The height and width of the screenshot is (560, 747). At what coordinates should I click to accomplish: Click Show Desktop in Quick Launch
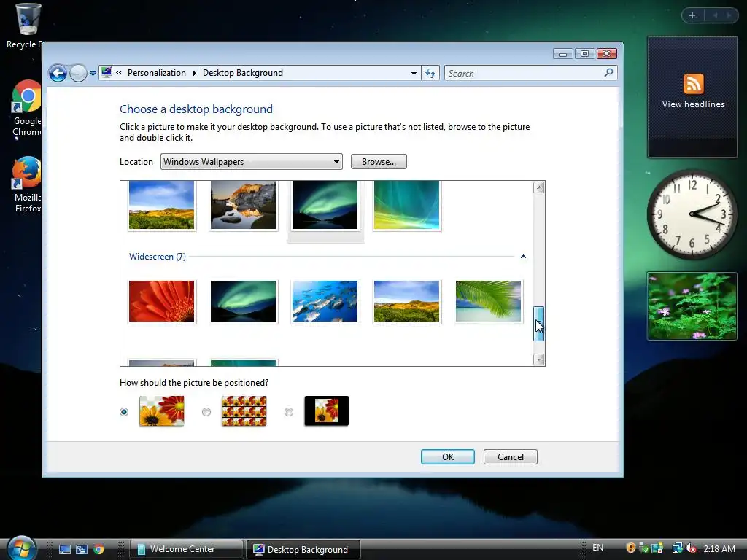tap(65, 550)
